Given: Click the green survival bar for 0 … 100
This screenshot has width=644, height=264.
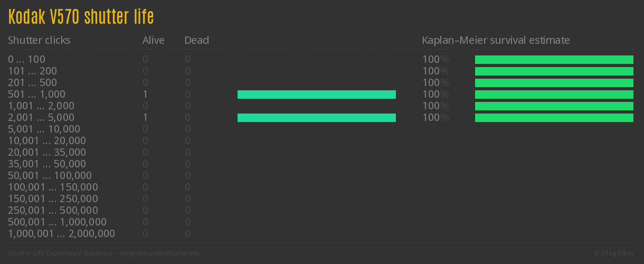Looking at the screenshot, I should tap(554, 60).
